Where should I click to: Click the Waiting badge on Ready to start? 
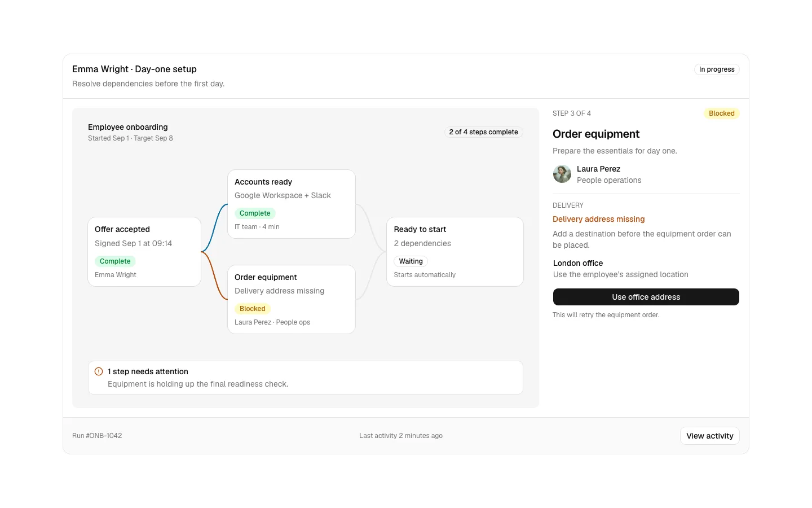pos(411,261)
